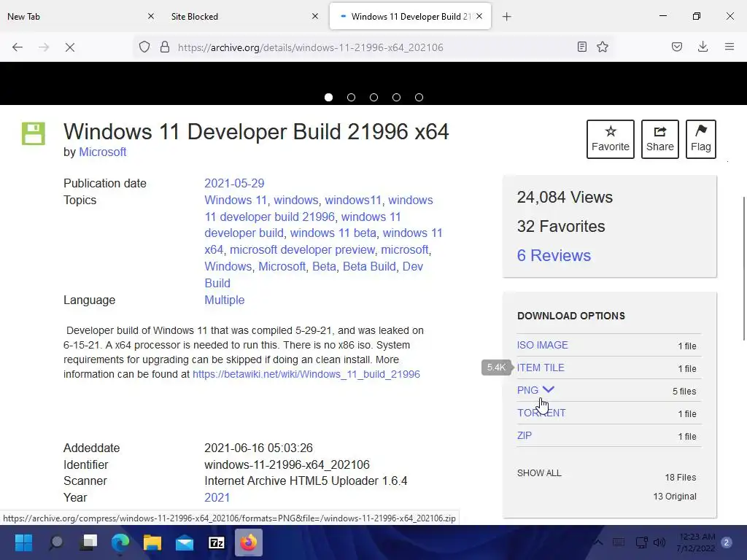Open the betawiki.net Windows 11 build link
This screenshot has height=560, width=747.
(306, 374)
